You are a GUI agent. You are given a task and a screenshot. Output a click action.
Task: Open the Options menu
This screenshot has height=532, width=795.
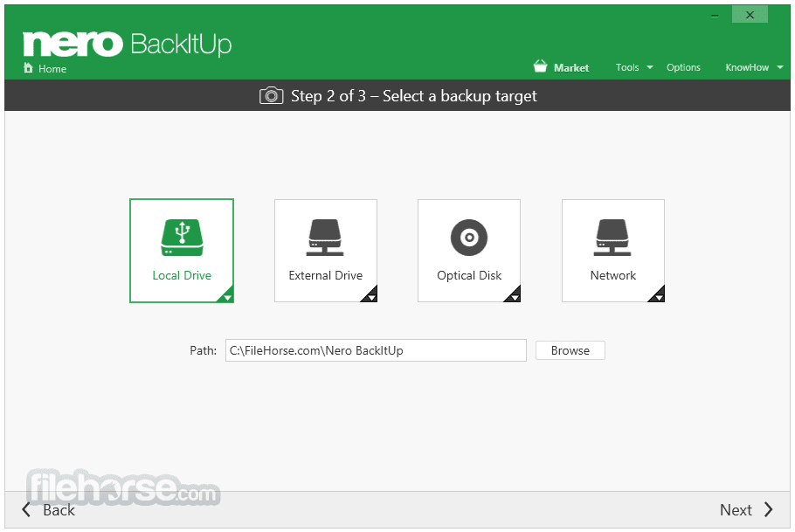(683, 67)
